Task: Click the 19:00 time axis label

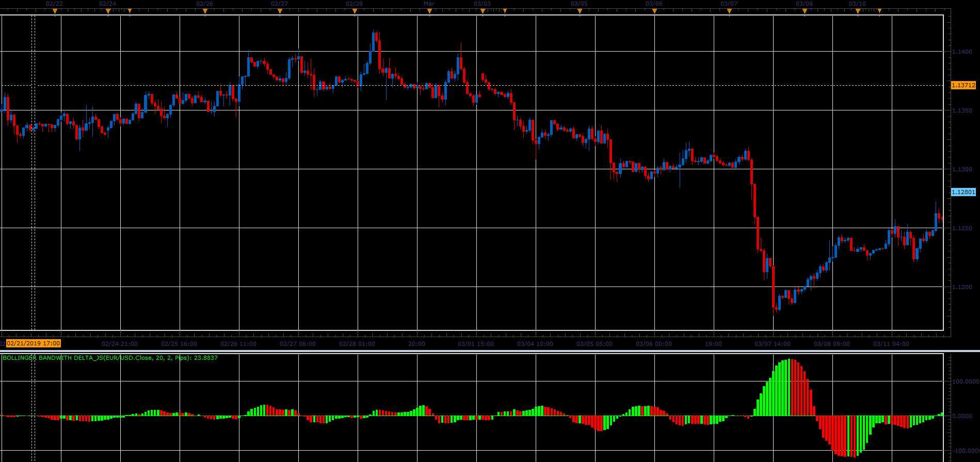Action: [x=713, y=344]
